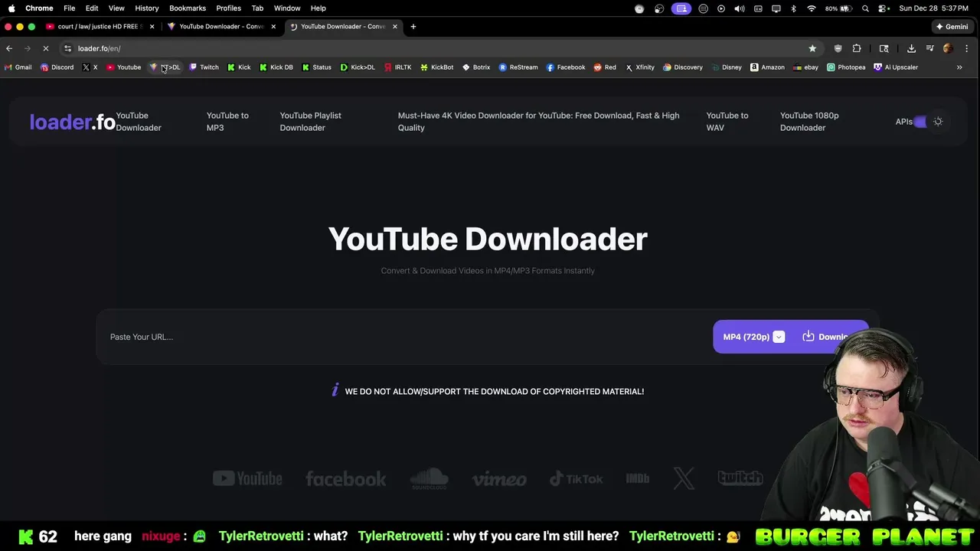Open Spotlight search in macOS menu bar
The image size is (980, 551).
865,8
